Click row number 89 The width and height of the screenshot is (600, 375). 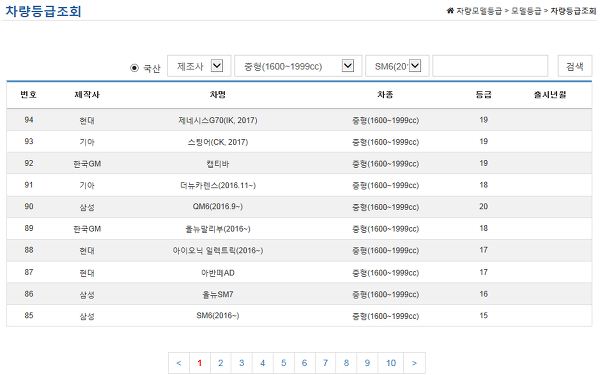(x=29, y=228)
